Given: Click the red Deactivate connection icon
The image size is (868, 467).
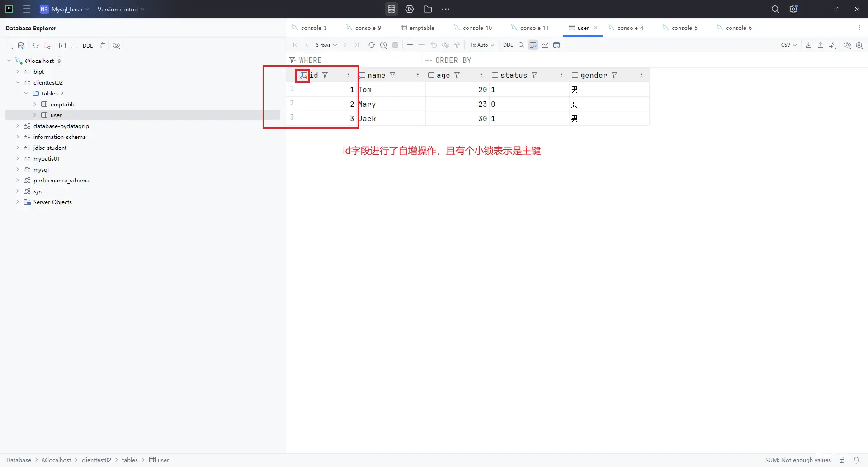Looking at the screenshot, I should [47, 45].
